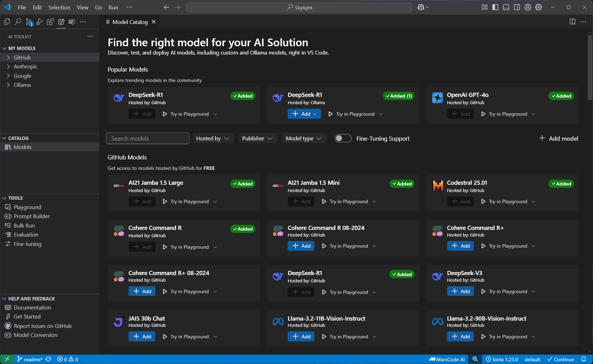Open the AI Toolkit view icon
This screenshot has height=364, width=593.
click(x=61, y=22)
